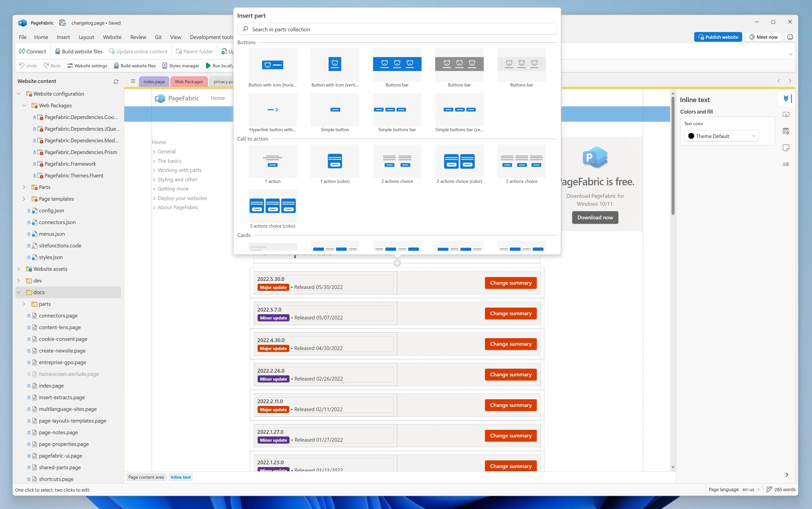The height and width of the screenshot is (509, 812).
Task: Insert the 3 actions choice part
Action: 521,164
